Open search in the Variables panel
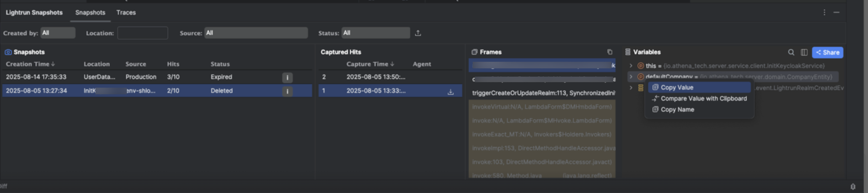Viewport: 868px width, 193px height. [x=791, y=52]
